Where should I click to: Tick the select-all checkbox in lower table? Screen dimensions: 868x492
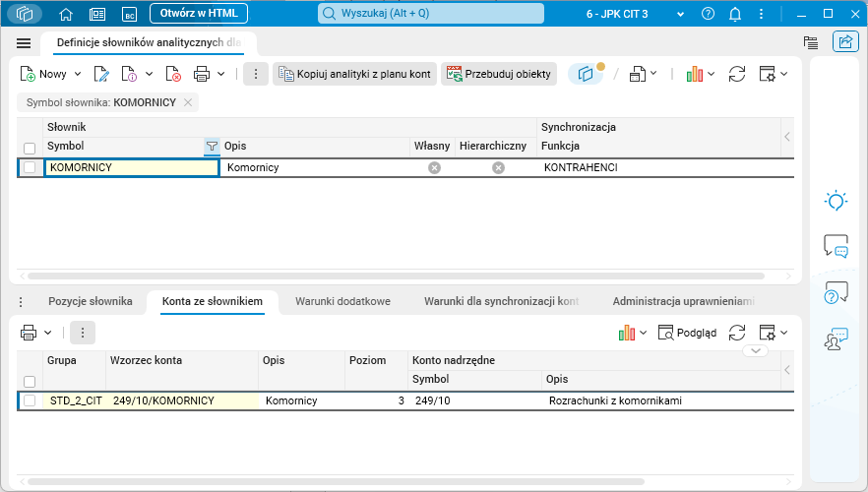30,382
